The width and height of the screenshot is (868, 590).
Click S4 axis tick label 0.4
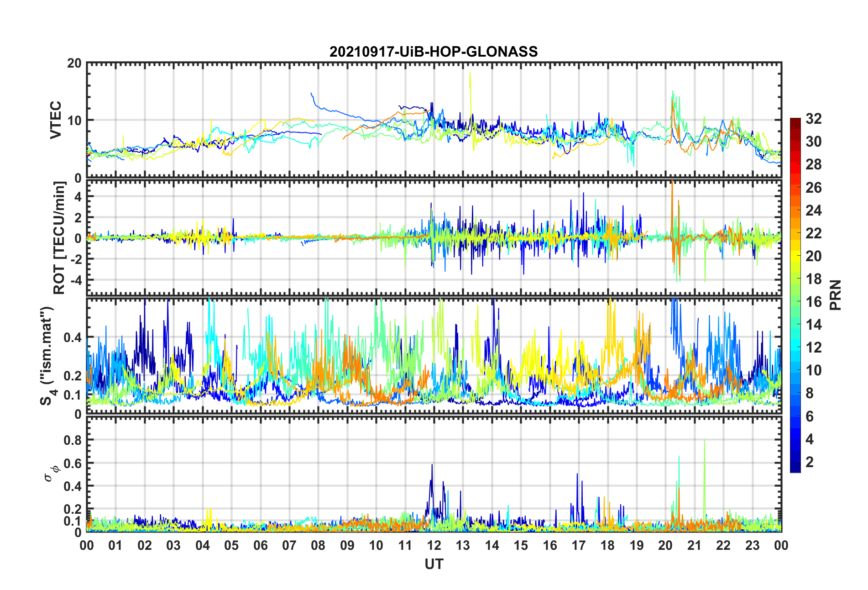pyautogui.click(x=73, y=338)
